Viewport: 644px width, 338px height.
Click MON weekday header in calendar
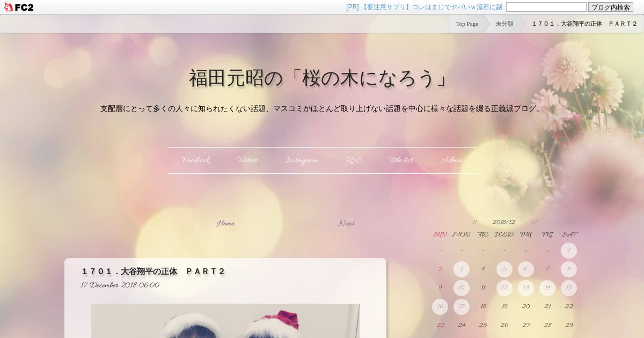pos(462,235)
